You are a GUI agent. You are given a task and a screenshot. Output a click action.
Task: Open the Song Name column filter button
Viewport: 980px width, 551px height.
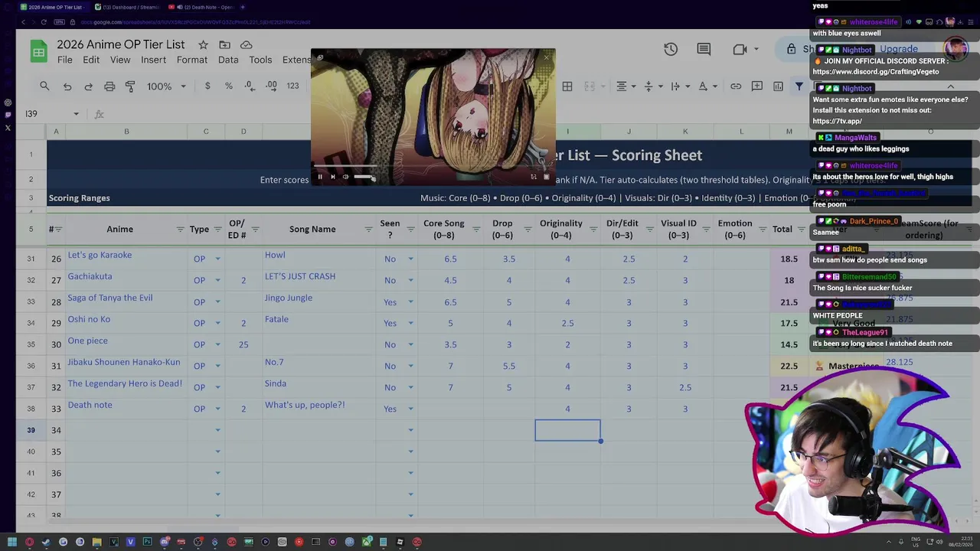[x=368, y=230]
